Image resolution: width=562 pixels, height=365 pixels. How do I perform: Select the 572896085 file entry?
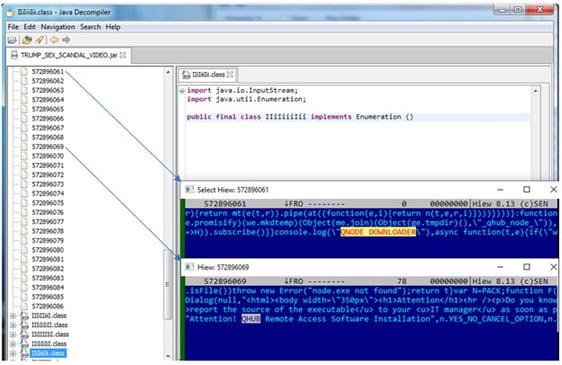pyautogui.click(x=48, y=297)
